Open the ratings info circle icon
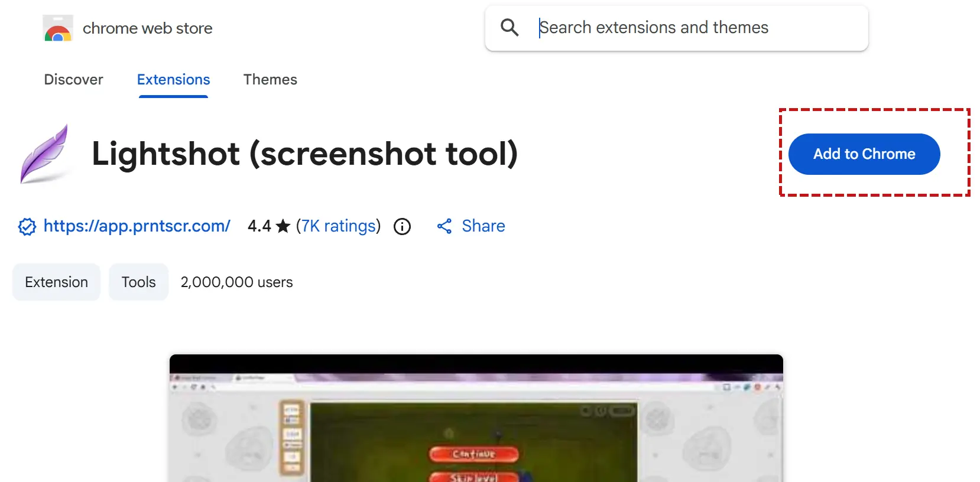 tap(402, 226)
